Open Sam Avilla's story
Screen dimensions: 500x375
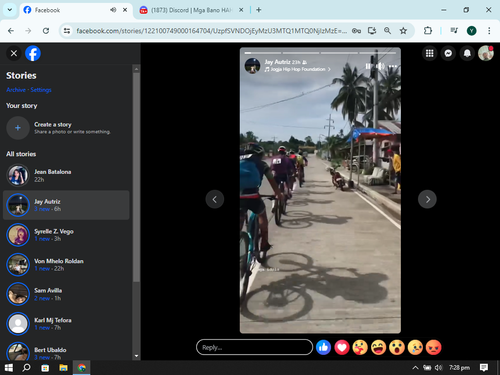coord(66,294)
